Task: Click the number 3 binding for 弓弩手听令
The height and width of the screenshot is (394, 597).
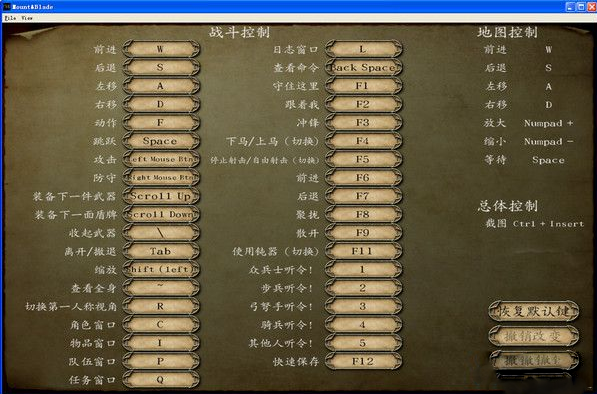Action: point(363,306)
